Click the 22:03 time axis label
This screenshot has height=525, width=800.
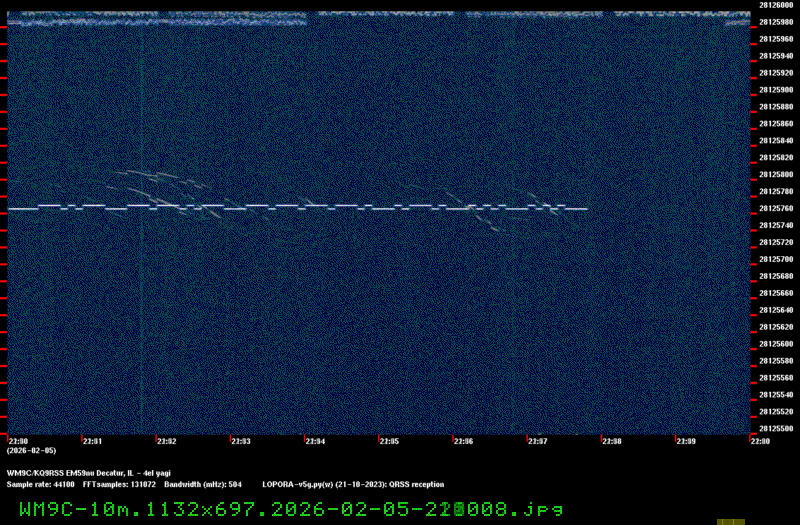241,441
